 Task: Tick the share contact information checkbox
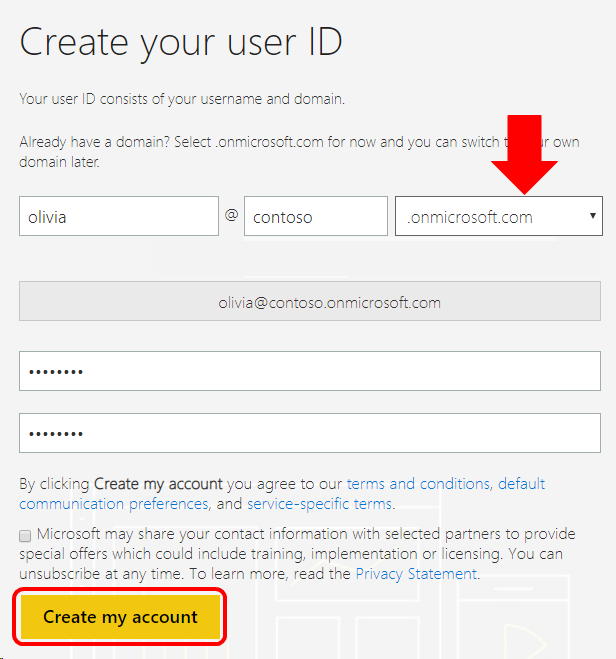[x=25, y=536]
